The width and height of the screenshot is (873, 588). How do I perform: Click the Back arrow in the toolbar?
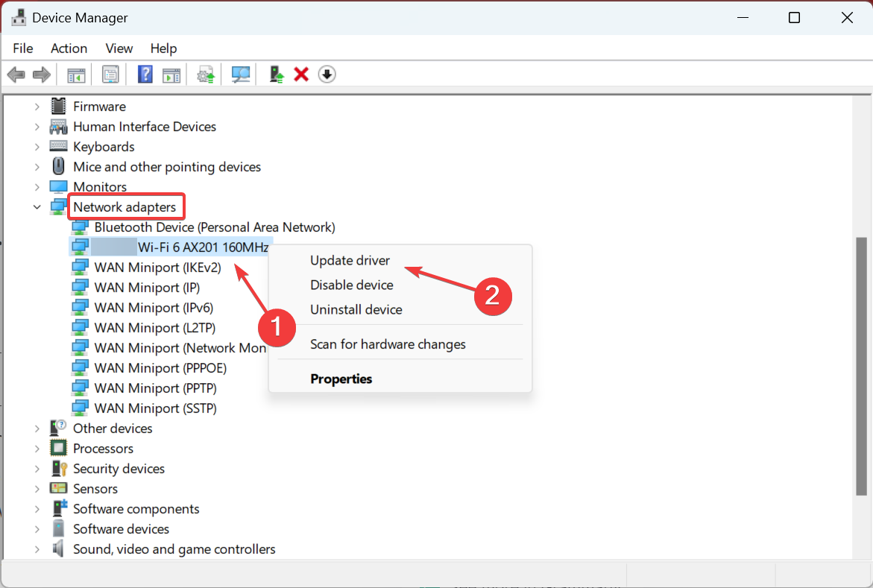pyautogui.click(x=16, y=75)
